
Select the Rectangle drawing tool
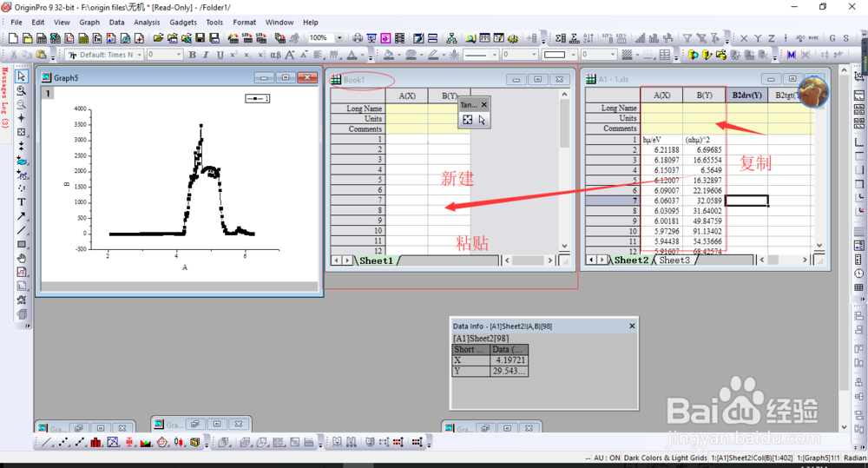click(x=22, y=244)
